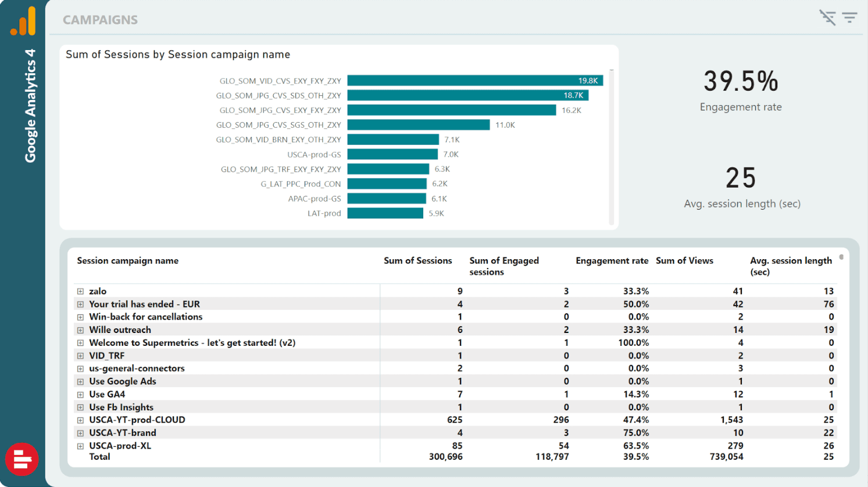Expand the USCA-YT-prod-CLOUD row
The width and height of the screenshot is (868, 487).
coord(80,420)
